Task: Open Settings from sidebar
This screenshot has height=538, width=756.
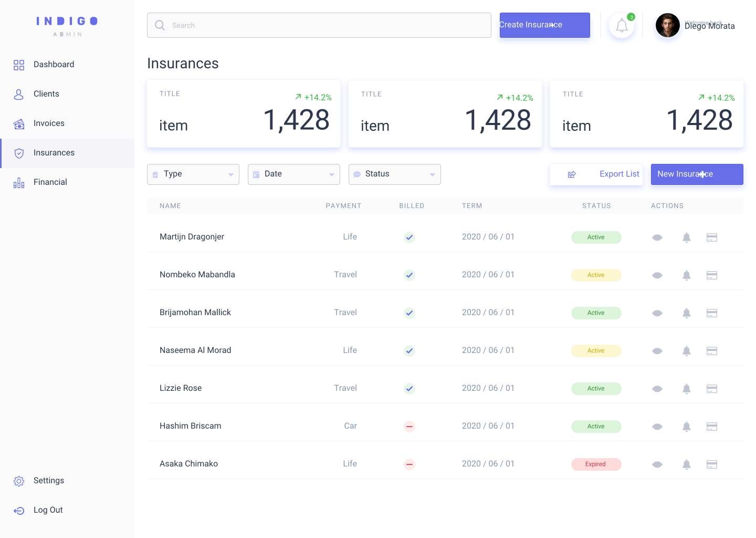Action: click(67, 481)
